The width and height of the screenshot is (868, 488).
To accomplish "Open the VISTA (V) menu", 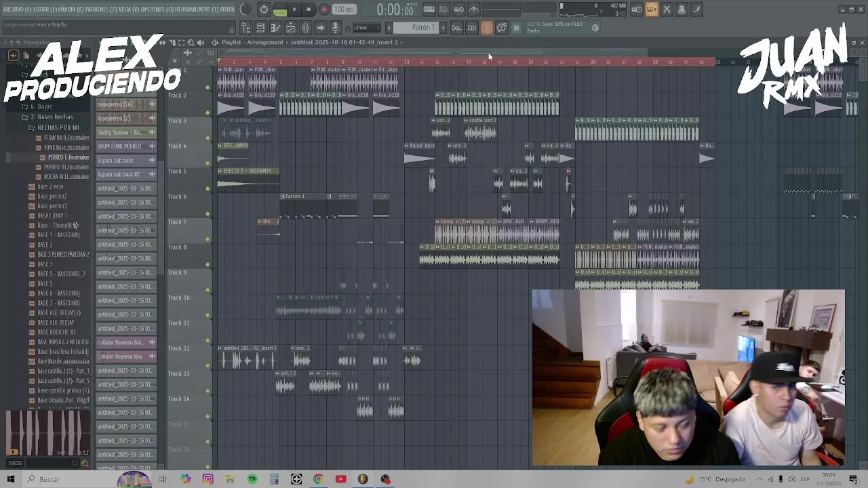I will (x=130, y=9).
